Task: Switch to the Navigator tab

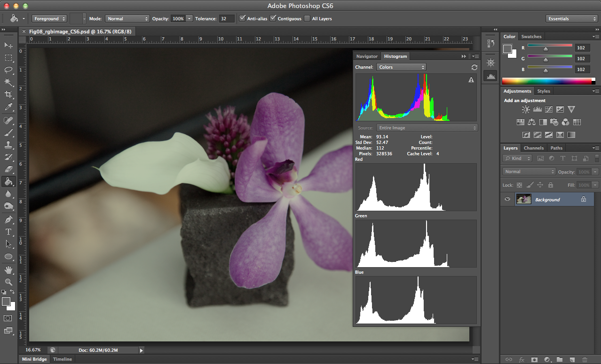Action: [x=366, y=56]
